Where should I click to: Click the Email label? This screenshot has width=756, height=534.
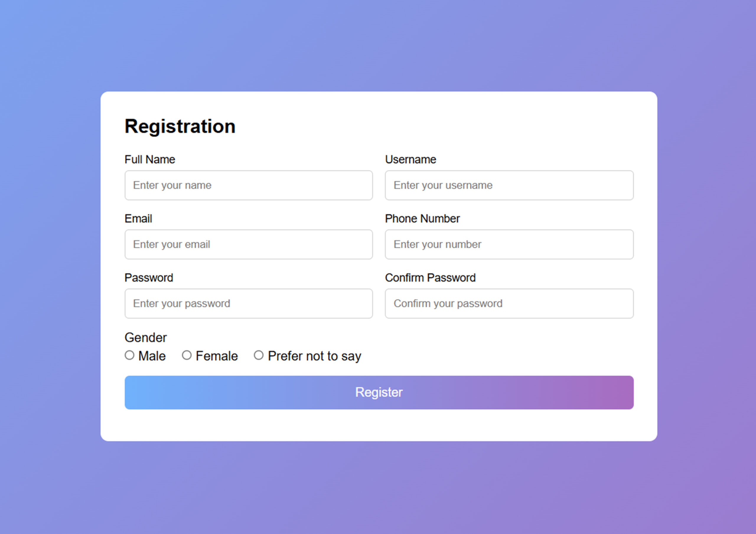pos(138,219)
